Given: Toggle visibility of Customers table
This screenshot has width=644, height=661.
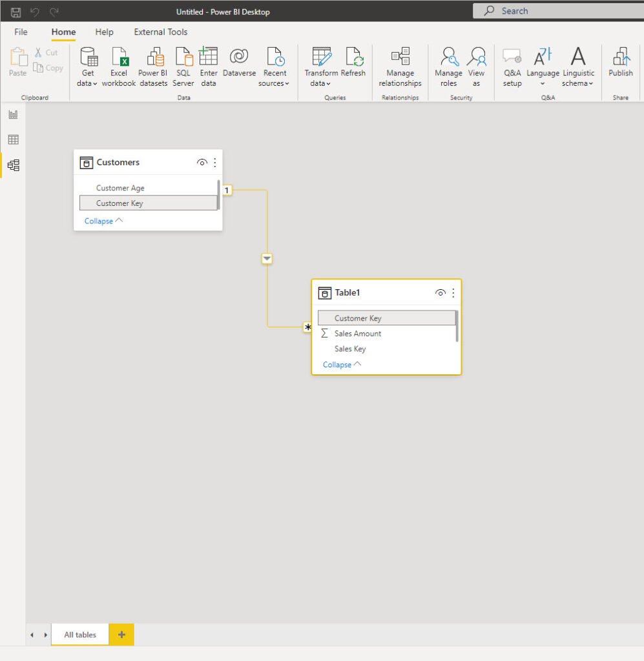Looking at the screenshot, I should point(202,162).
